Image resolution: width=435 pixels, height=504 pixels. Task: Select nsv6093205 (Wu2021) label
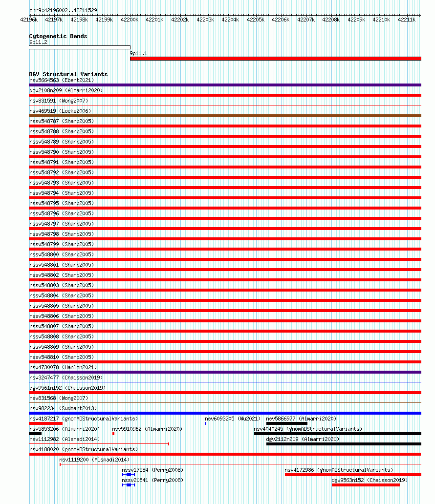233,420
